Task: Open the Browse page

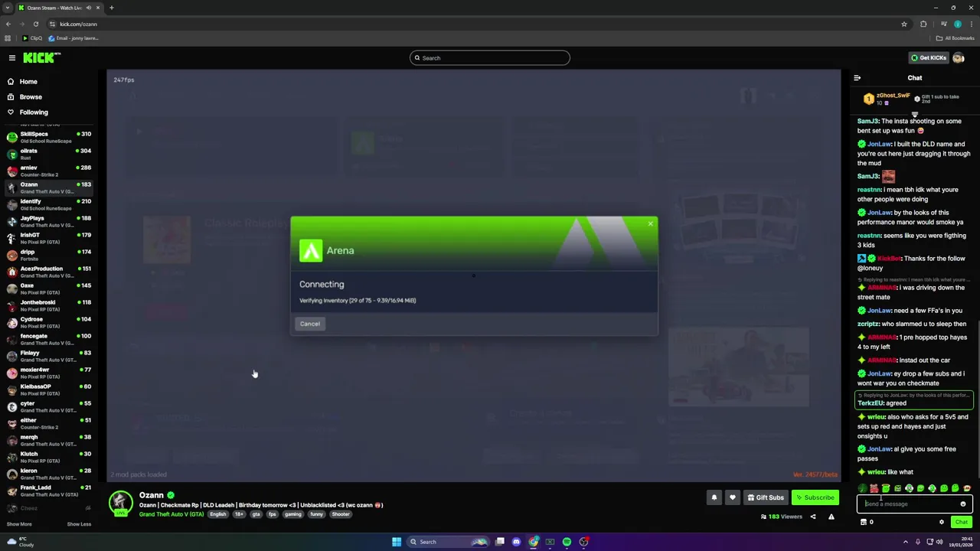Action: [x=31, y=97]
